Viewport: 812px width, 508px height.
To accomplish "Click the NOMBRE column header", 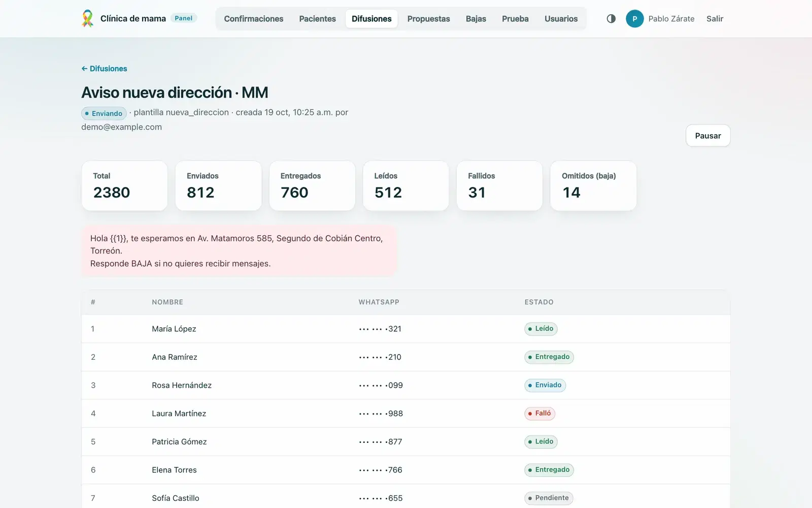I will click(167, 302).
